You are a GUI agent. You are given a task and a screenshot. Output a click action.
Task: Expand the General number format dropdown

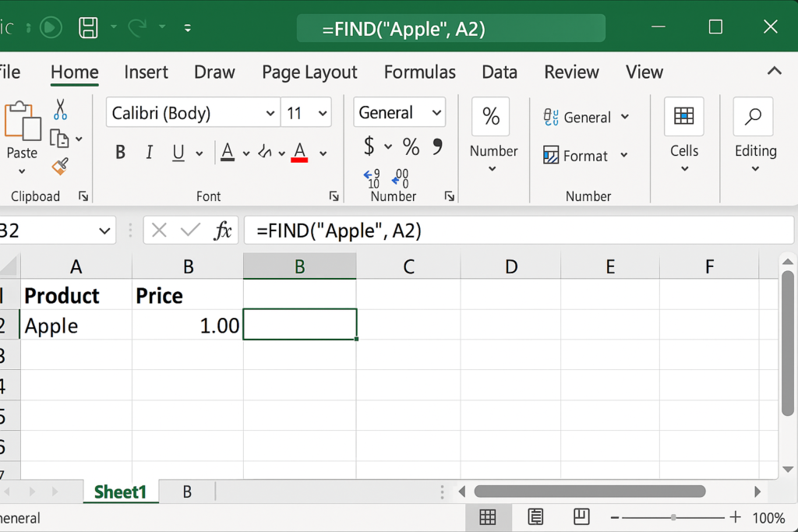click(x=437, y=113)
